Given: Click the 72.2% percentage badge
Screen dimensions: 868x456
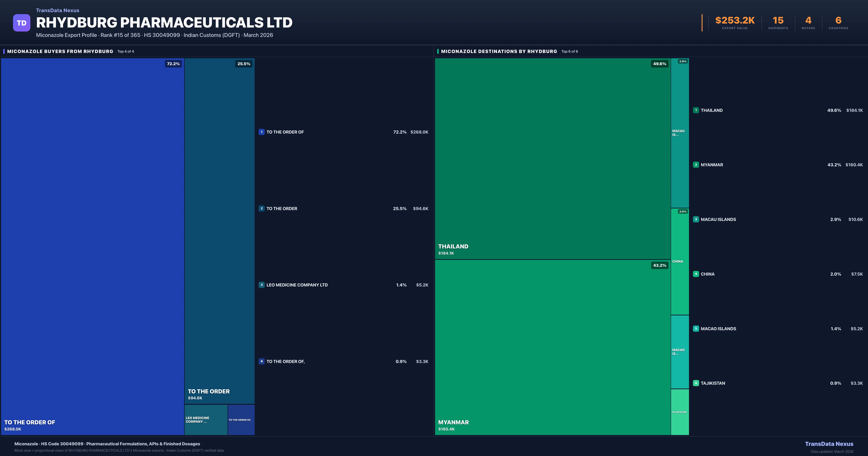Looking at the screenshot, I should pos(173,64).
